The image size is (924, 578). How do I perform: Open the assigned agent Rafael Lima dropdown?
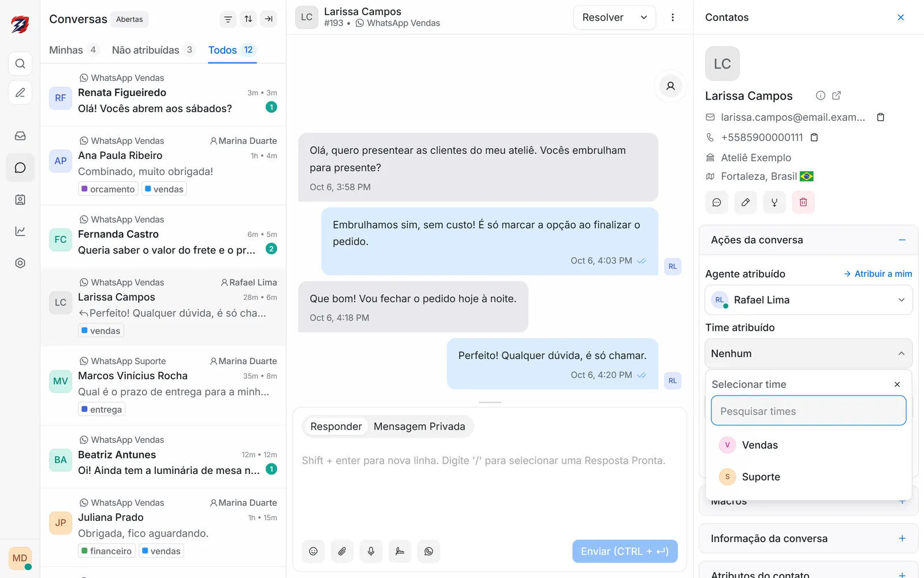click(808, 300)
